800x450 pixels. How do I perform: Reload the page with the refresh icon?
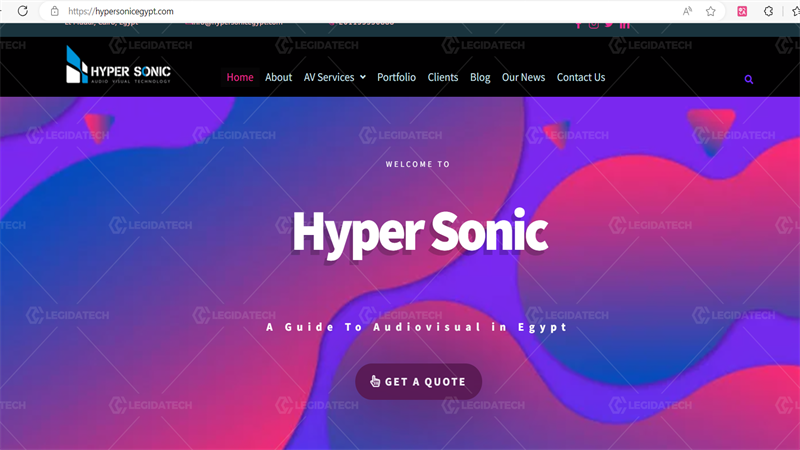click(23, 11)
